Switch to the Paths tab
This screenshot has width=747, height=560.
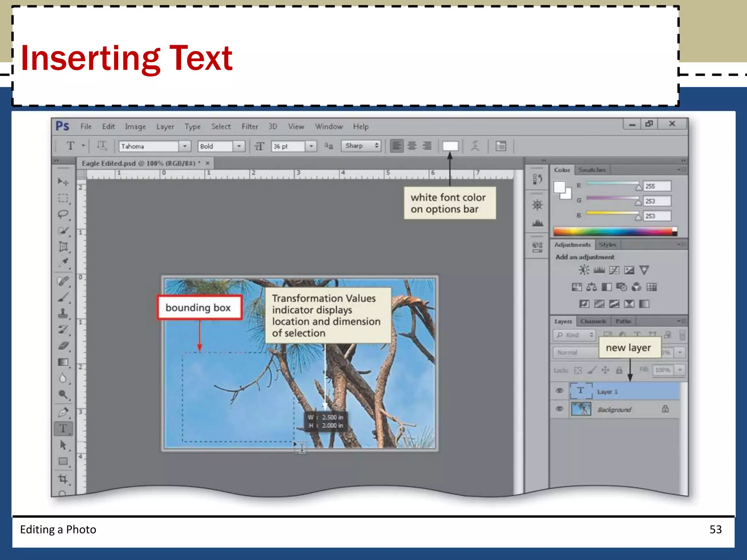point(623,321)
